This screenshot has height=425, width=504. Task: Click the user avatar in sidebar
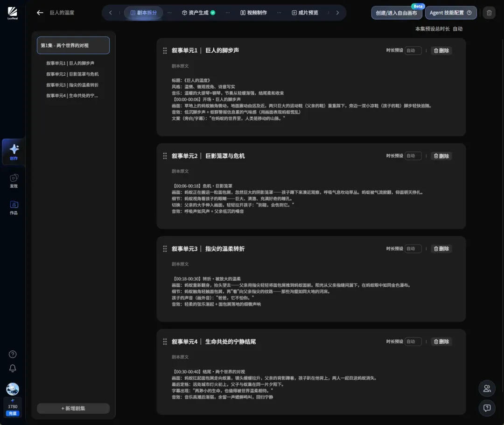click(13, 389)
